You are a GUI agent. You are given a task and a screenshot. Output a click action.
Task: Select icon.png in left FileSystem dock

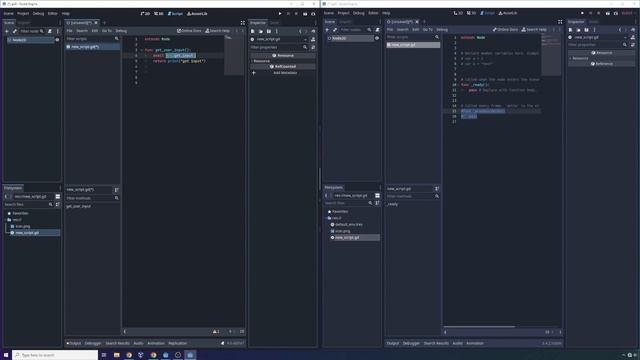pos(22,226)
